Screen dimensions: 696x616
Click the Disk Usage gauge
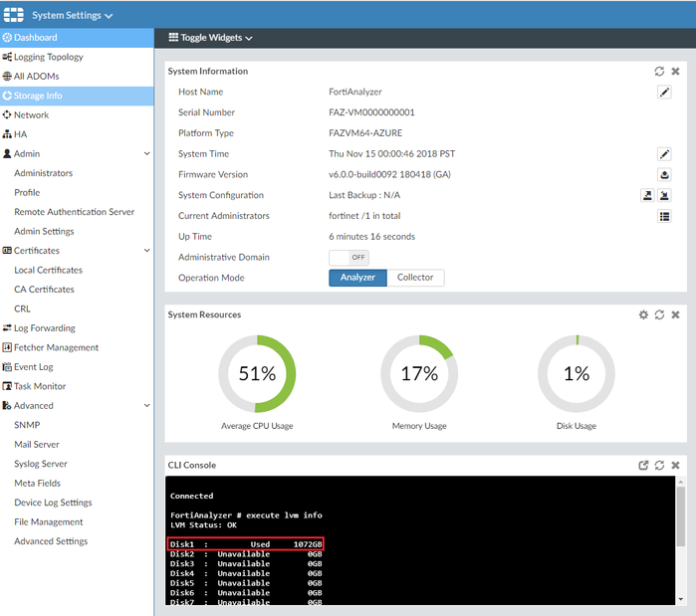(x=576, y=373)
